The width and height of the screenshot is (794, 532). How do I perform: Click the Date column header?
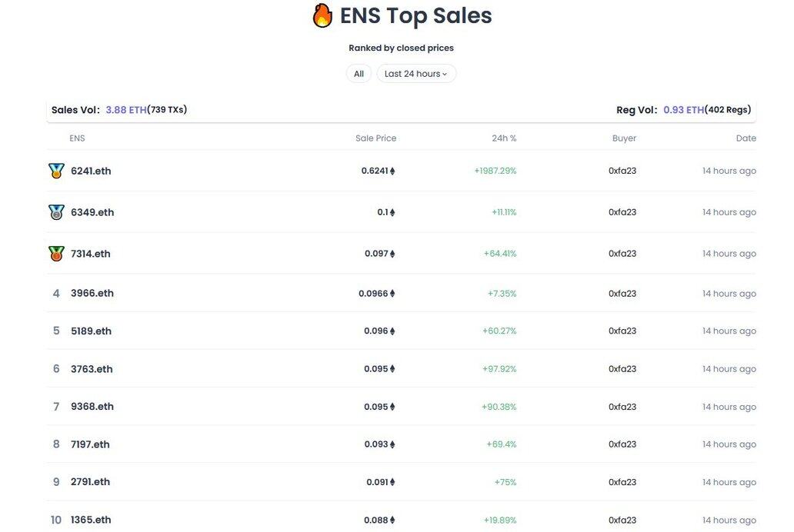(x=746, y=138)
